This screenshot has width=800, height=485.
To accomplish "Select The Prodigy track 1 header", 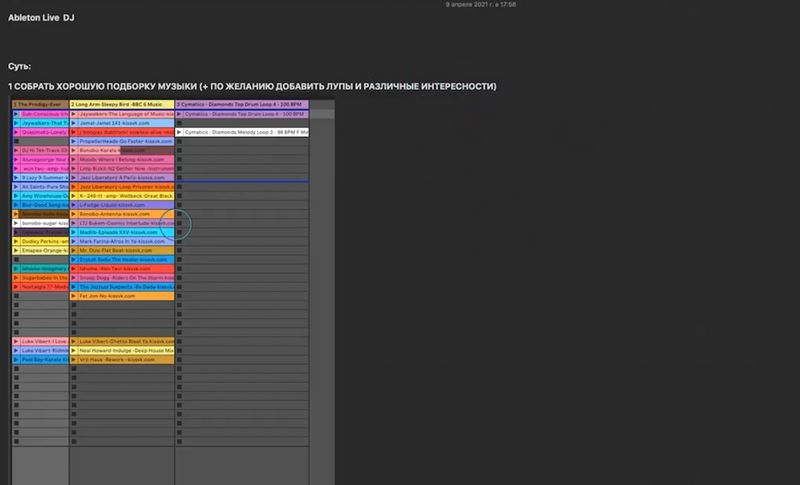I will pos(39,104).
